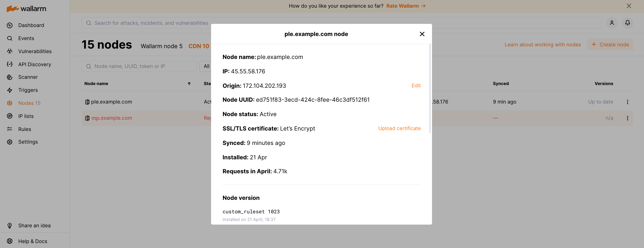Open the All status filter dropdown

click(207, 66)
